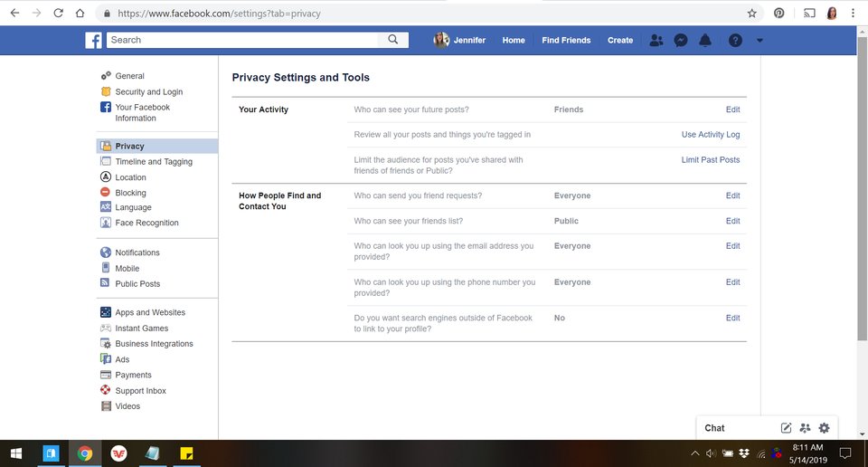
Task: Go to Home in top navigation
Action: [x=514, y=41]
